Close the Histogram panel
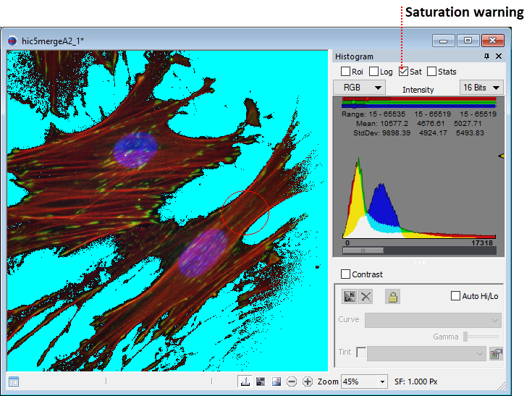 [498, 56]
